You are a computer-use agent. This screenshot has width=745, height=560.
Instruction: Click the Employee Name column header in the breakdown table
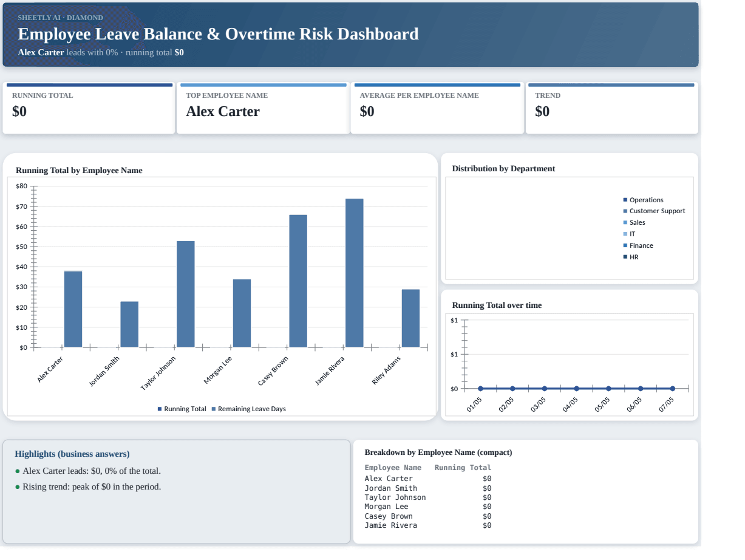click(x=393, y=468)
